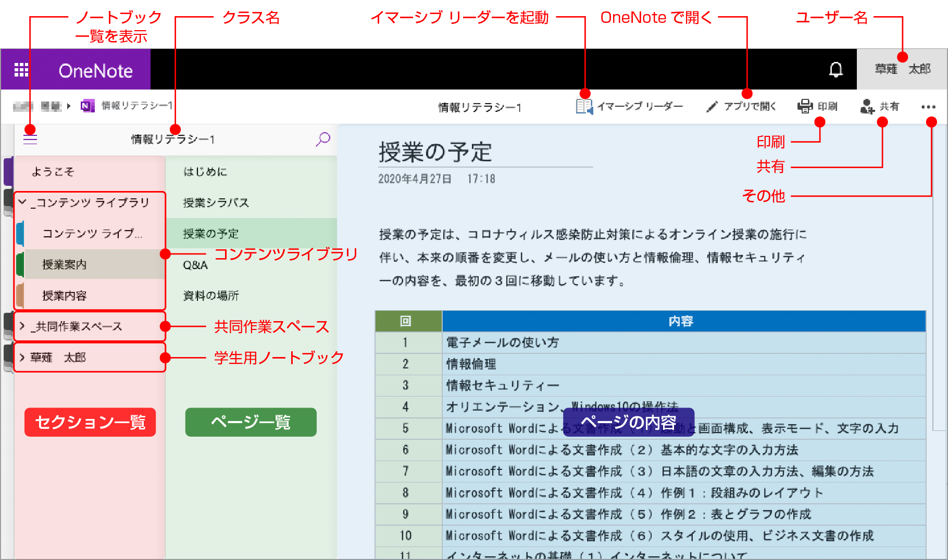This screenshot has height=560, width=948.
Task: Expand the 草薙 太郎 student notebook
Action: click(x=22, y=358)
